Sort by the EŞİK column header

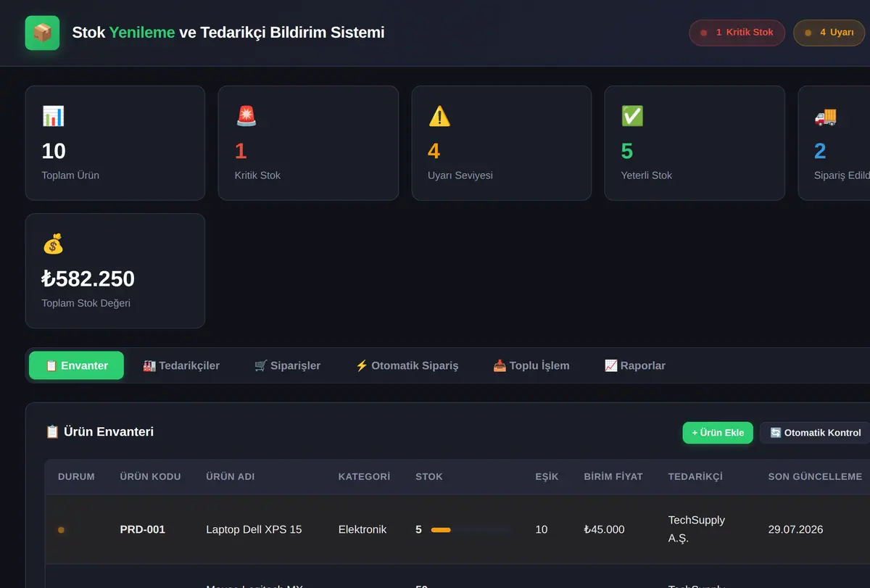click(x=547, y=476)
